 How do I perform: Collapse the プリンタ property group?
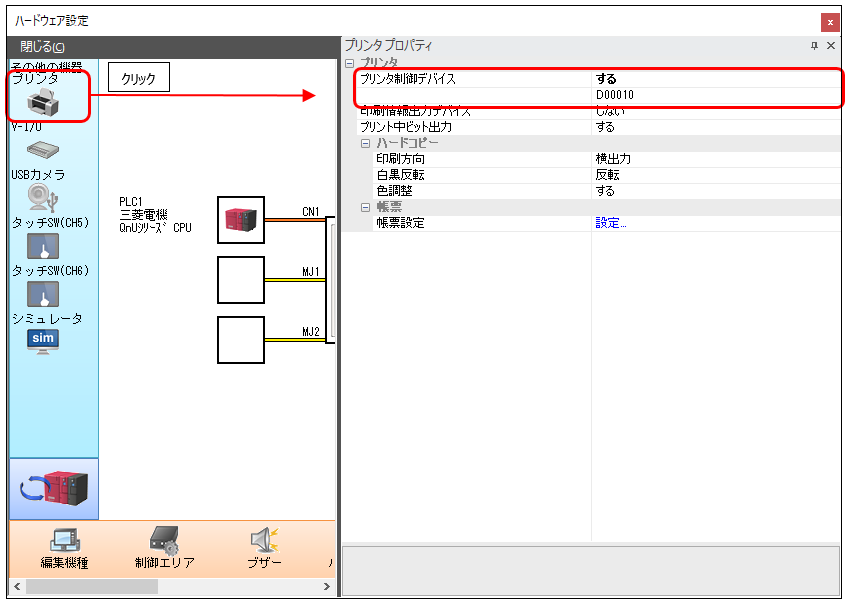tap(349, 63)
